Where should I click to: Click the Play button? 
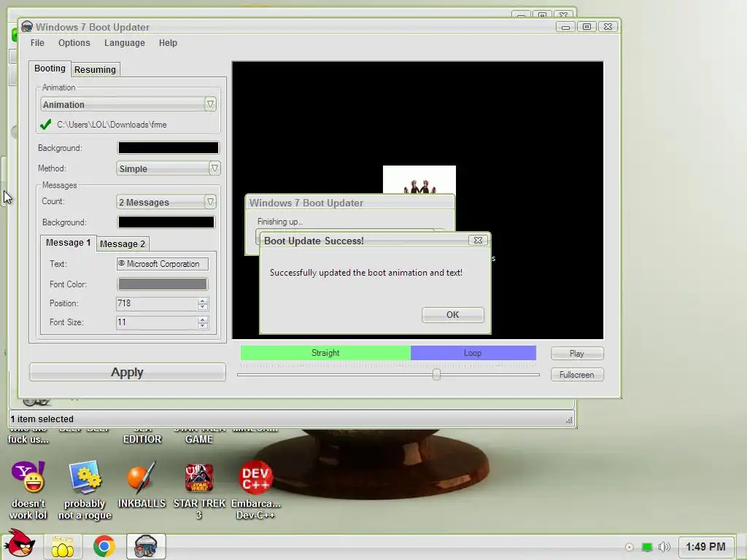(x=577, y=354)
